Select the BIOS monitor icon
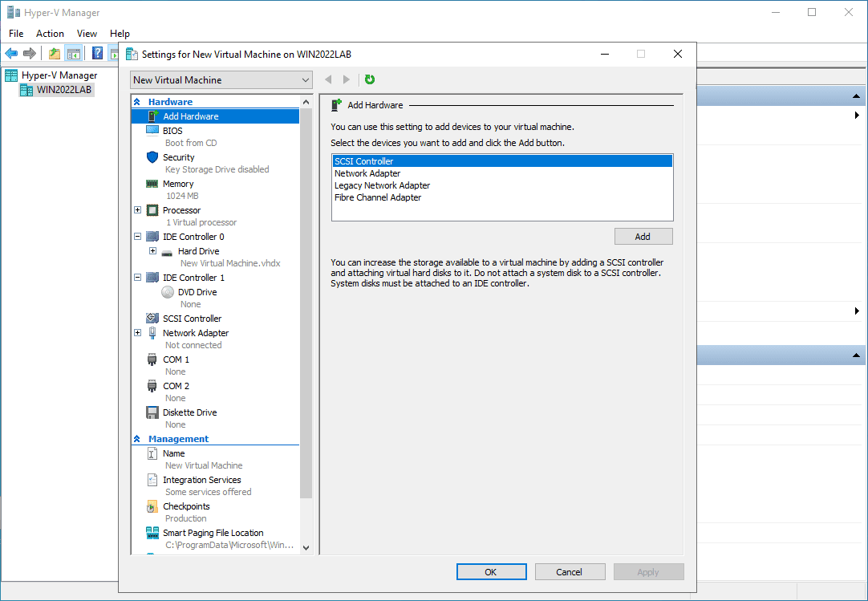The height and width of the screenshot is (601, 868). [x=152, y=131]
